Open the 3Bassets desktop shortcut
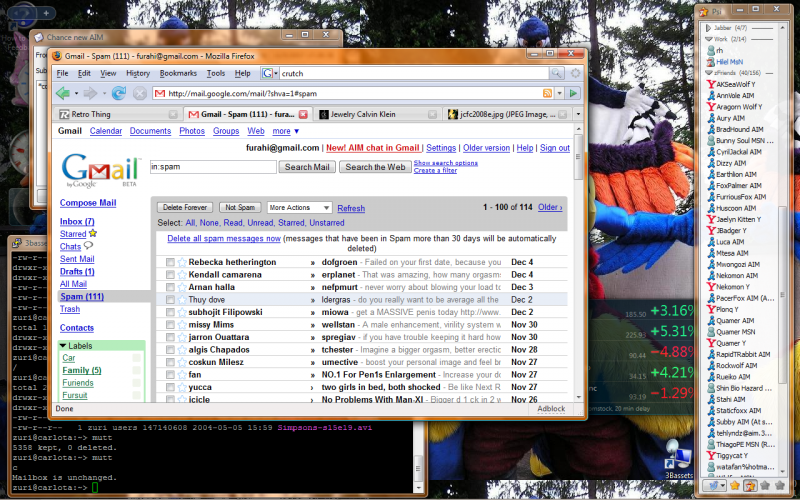Image resolution: width=800 pixels, height=500 pixels. click(x=682, y=458)
